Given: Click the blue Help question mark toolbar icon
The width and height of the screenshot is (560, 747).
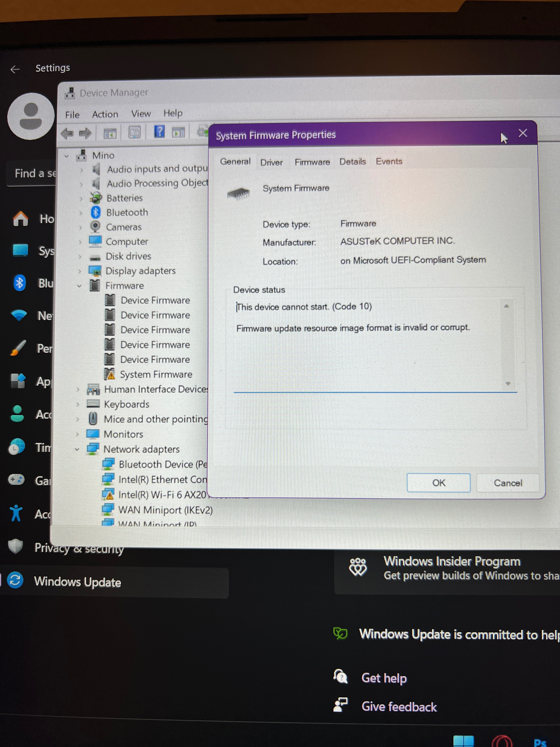Looking at the screenshot, I should (x=159, y=132).
